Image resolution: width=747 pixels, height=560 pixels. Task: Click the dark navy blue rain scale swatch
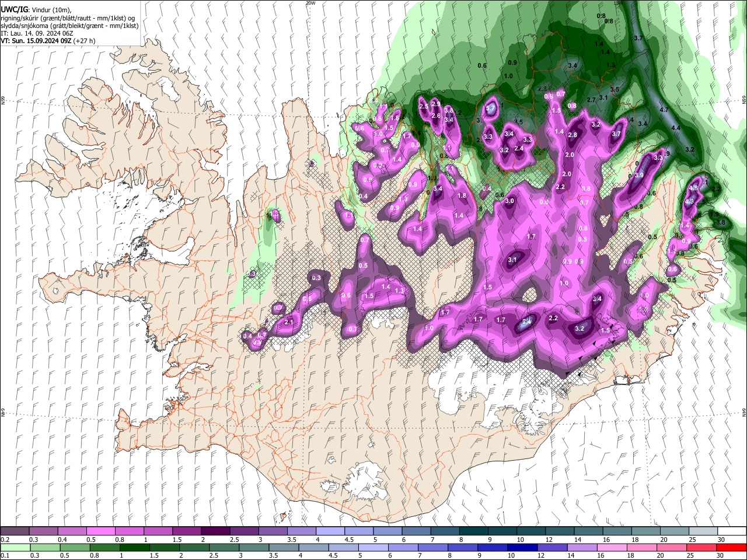click(521, 547)
